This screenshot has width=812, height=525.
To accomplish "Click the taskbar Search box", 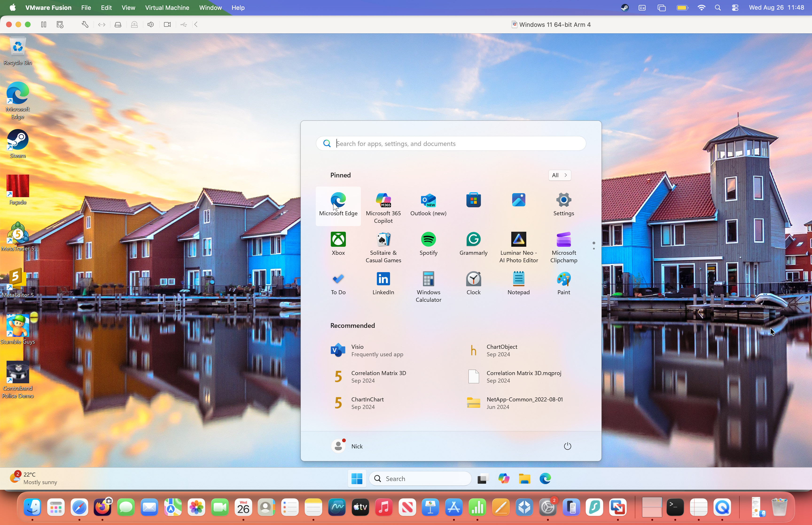I will pyautogui.click(x=420, y=479).
